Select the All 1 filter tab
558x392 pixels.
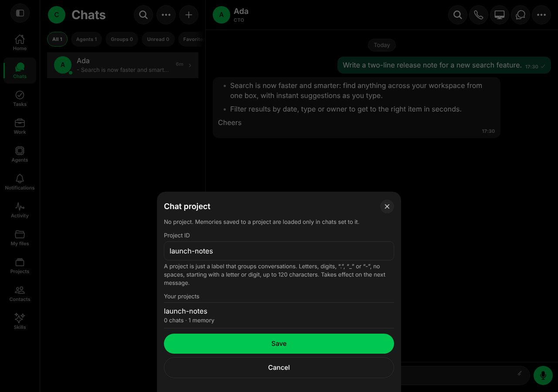coord(57,39)
